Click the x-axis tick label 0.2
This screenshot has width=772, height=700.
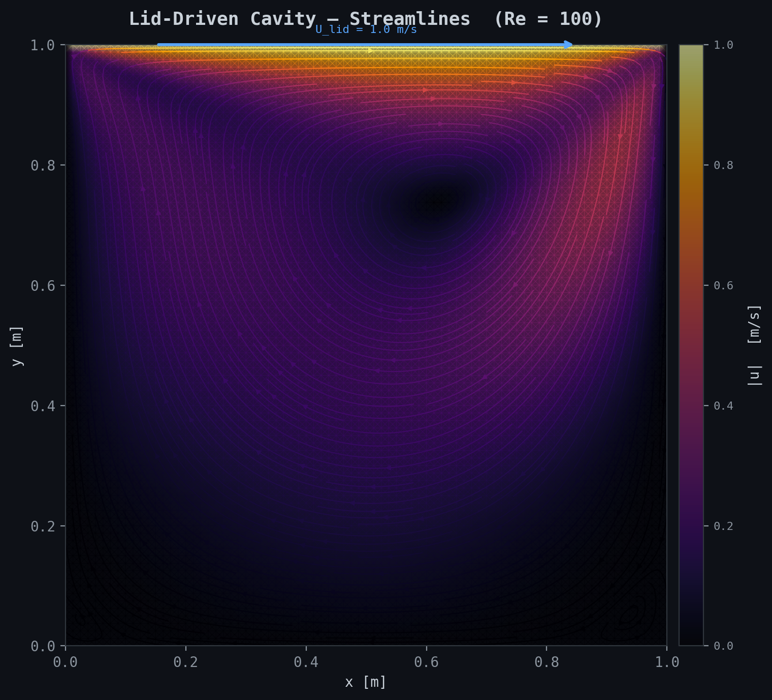click(186, 662)
